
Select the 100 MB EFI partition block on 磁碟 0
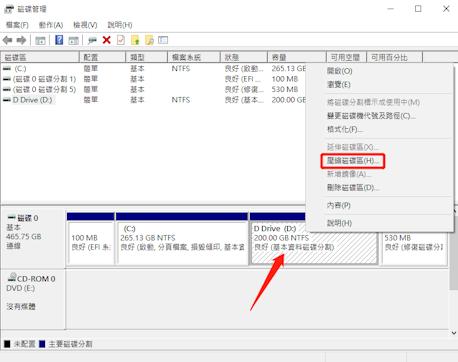tap(91, 239)
